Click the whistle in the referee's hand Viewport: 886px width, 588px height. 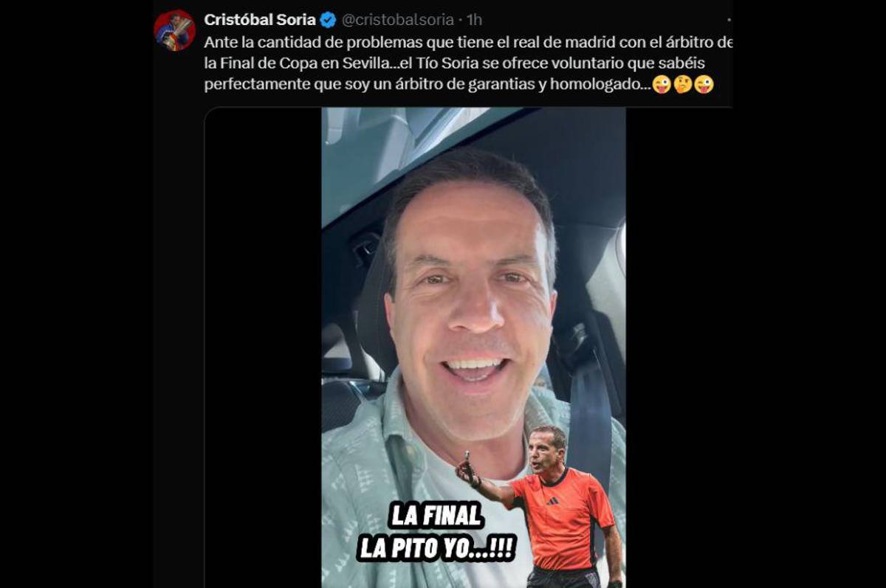click(466, 457)
